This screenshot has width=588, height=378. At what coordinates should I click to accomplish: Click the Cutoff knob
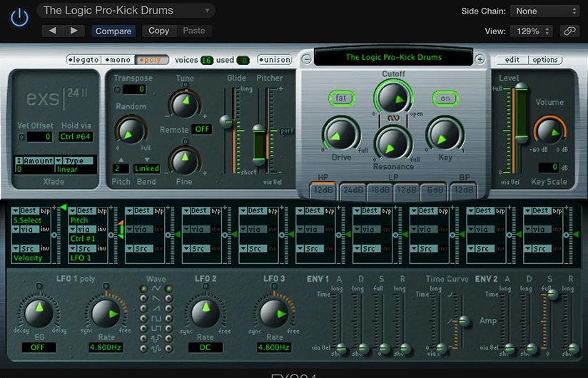(393, 98)
